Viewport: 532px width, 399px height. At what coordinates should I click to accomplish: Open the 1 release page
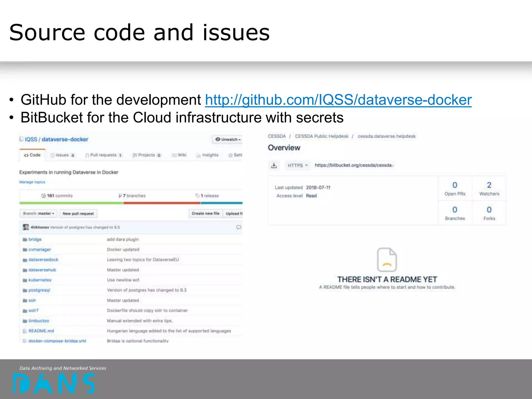tap(207, 196)
